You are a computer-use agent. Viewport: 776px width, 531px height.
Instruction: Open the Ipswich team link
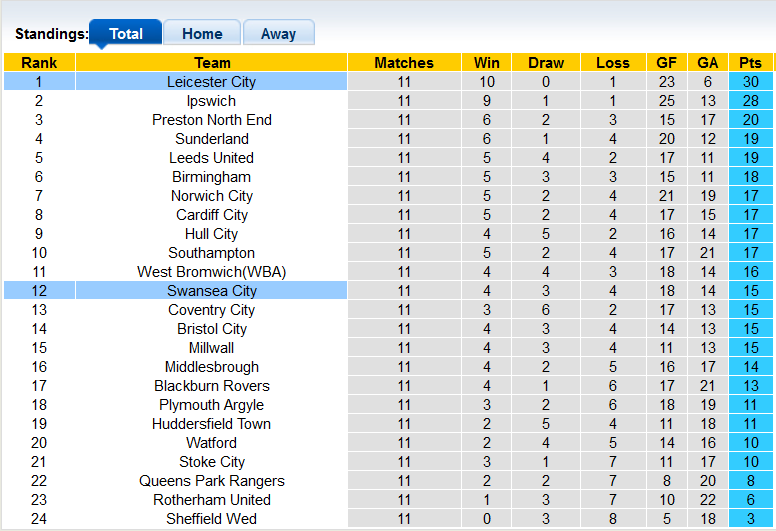point(211,101)
